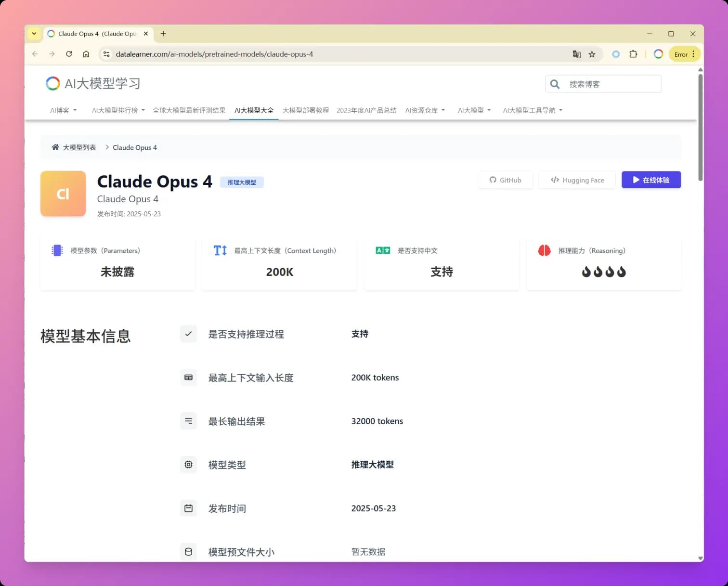This screenshot has width=728, height=586.
Task: Click the translate page icon in the address bar
Action: click(577, 54)
